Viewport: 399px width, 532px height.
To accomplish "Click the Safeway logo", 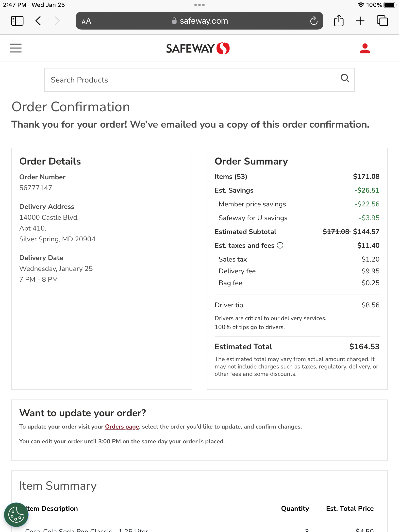I will 198,48.
